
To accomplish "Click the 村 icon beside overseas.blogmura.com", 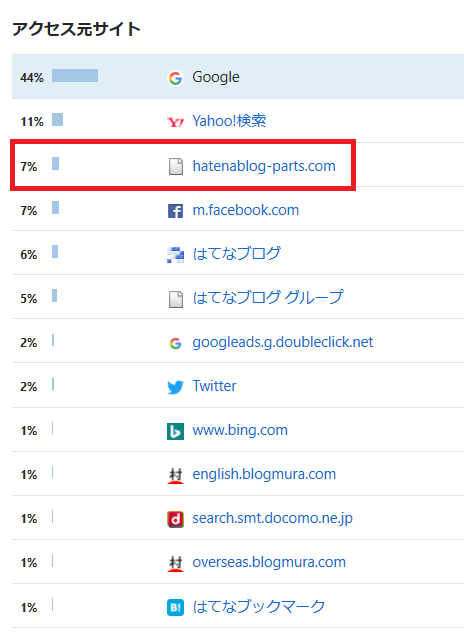I will [x=175, y=564].
